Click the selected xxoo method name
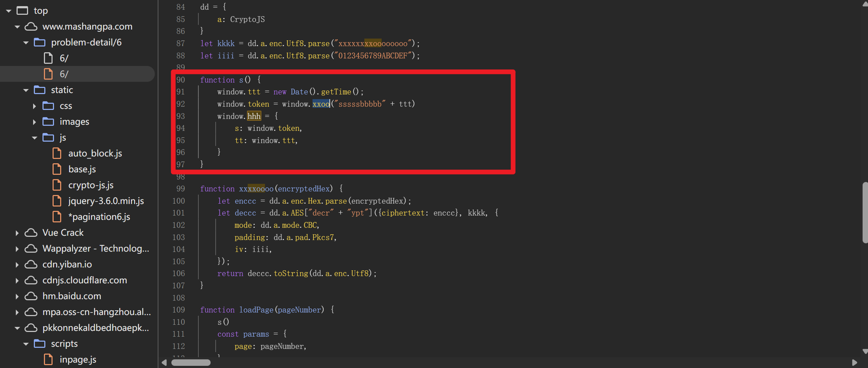 pos(321,104)
